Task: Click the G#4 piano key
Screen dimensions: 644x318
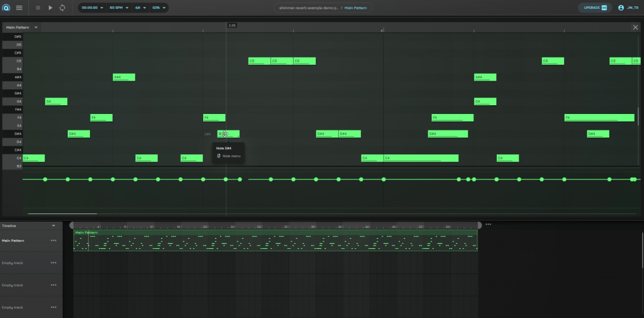Action: [13, 93]
